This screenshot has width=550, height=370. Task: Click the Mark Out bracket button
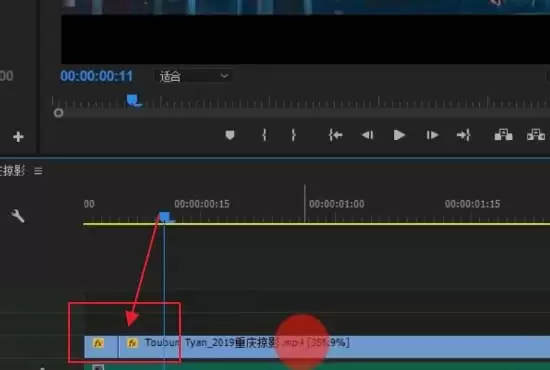pyautogui.click(x=293, y=135)
